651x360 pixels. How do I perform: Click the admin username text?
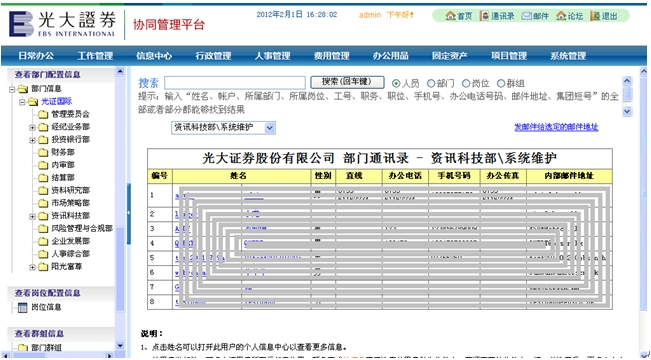[370, 15]
